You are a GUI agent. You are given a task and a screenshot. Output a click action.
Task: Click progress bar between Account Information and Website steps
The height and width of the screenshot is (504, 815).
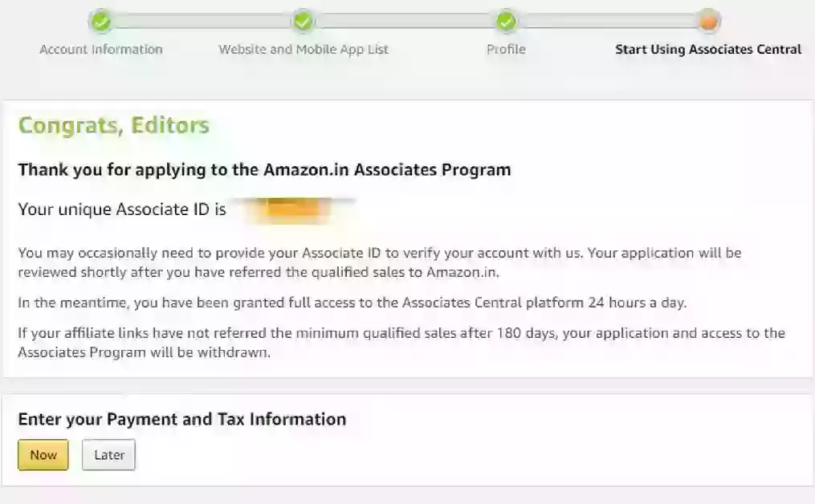click(x=202, y=22)
